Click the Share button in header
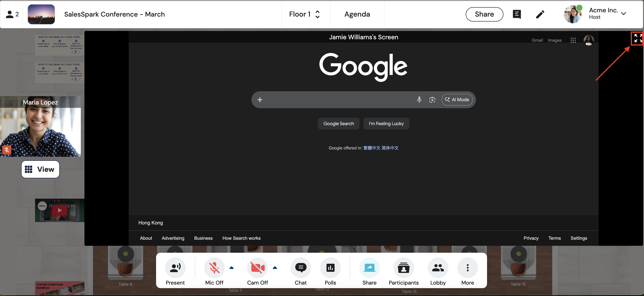Viewport: 644px width, 296px height. point(484,14)
